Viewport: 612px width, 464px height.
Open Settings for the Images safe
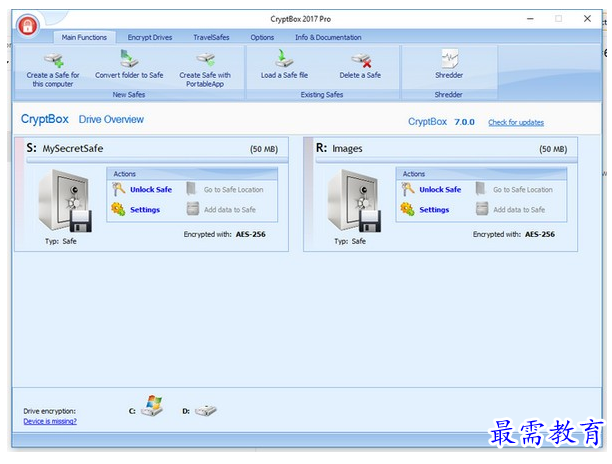click(434, 210)
